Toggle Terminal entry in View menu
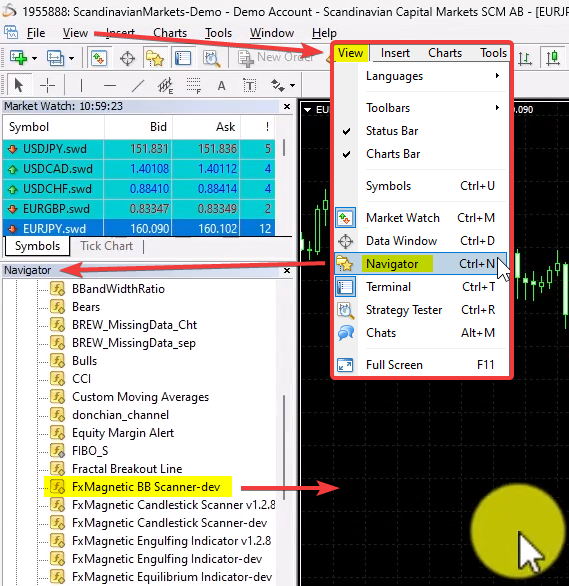This screenshot has width=569, height=586. pyautogui.click(x=421, y=287)
